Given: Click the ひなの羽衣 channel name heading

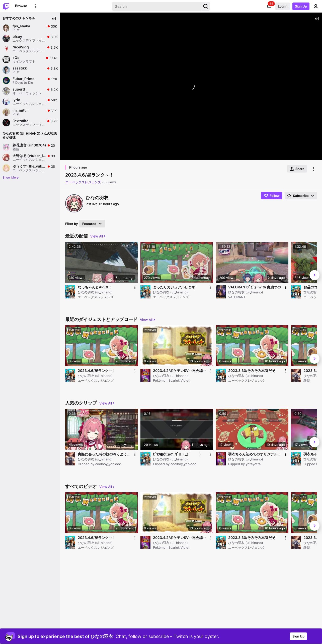Looking at the screenshot, I should [97, 198].
